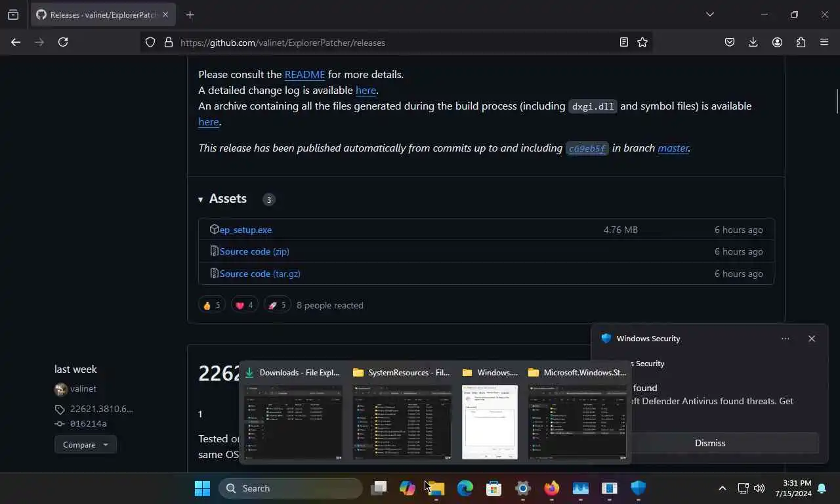Open the volume speaker tray icon
The image size is (840, 504).
tap(759, 488)
